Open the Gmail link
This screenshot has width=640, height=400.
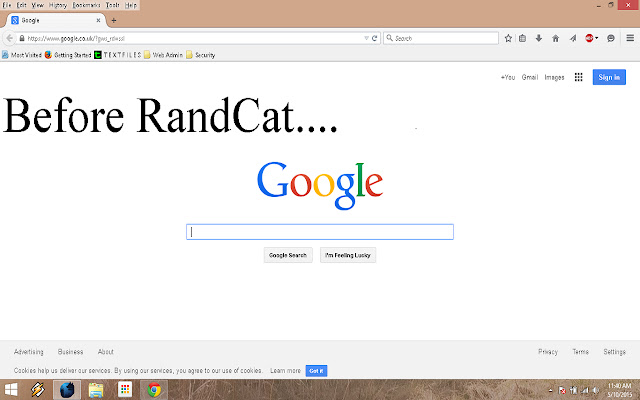click(x=530, y=77)
